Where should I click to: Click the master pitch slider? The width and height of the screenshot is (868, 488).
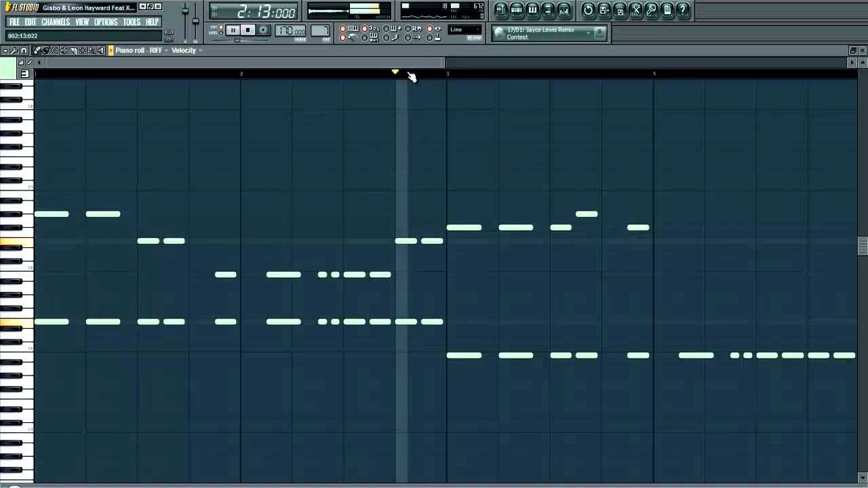pos(195,20)
